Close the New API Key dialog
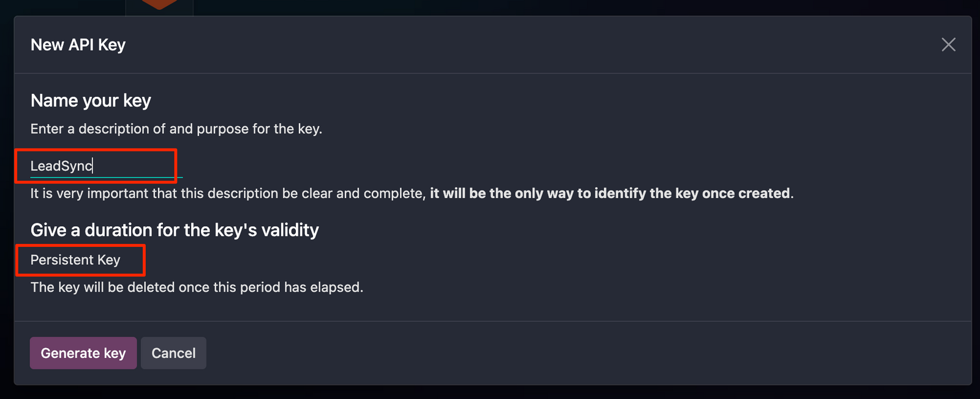 click(x=948, y=45)
